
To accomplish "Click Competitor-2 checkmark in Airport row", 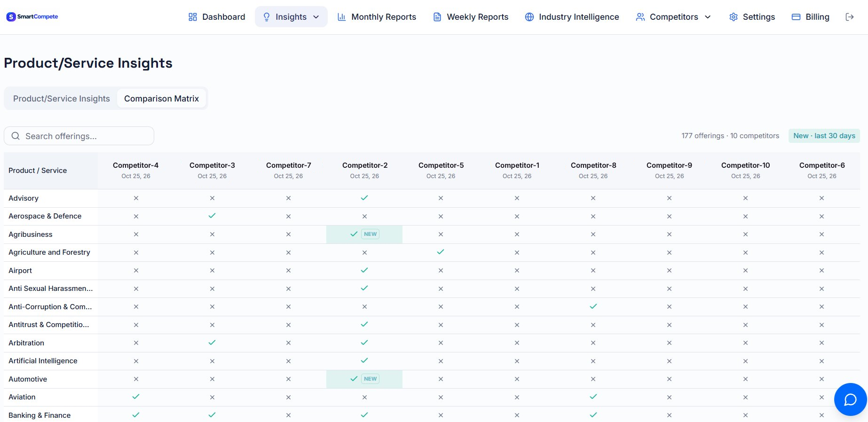I will (364, 270).
